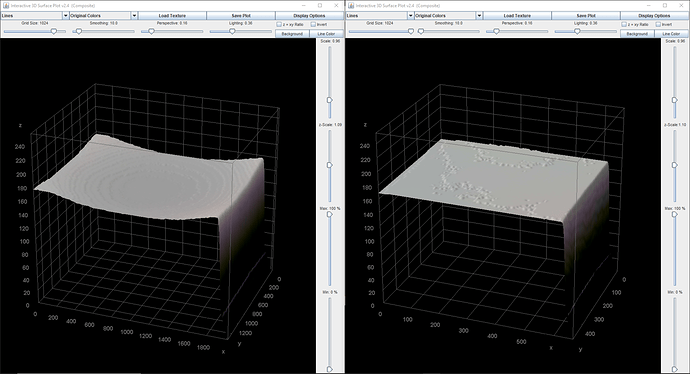The width and height of the screenshot is (690, 374).
Task: Enable z = xy Ratio checkbox in left window
Action: pos(279,25)
